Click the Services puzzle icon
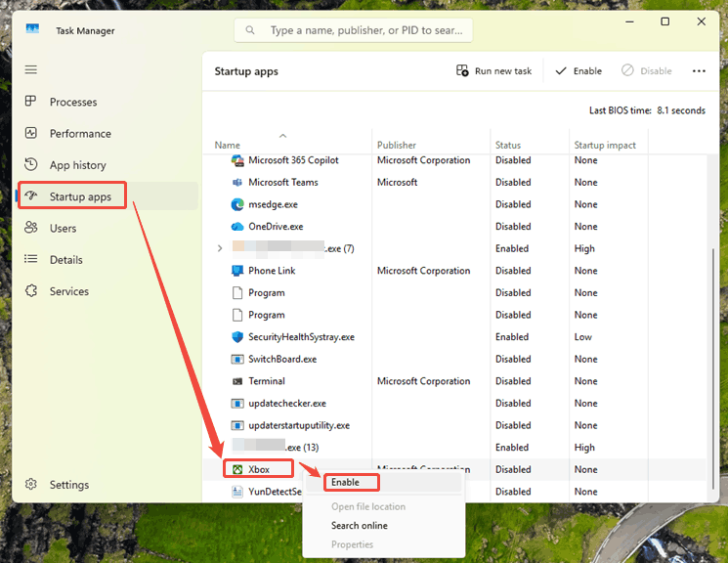The width and height of the screenshot is (728, 563). point(30,291)
